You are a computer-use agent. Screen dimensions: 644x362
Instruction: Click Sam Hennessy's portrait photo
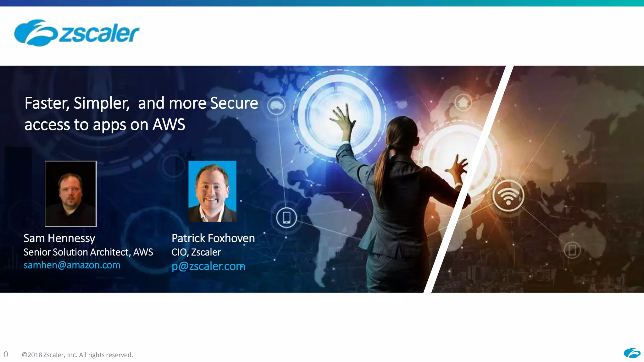(x=70, y=194)
